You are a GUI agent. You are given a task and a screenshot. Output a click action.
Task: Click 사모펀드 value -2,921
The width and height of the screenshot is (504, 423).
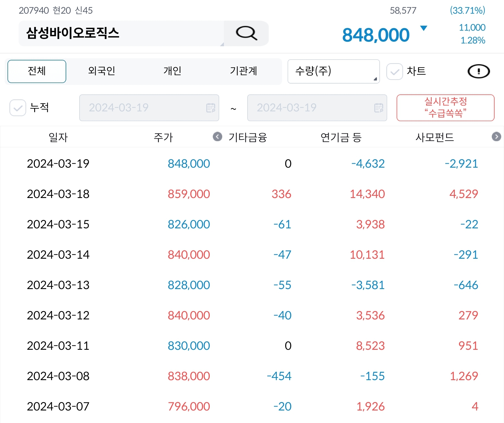click(x=461, y=163)
